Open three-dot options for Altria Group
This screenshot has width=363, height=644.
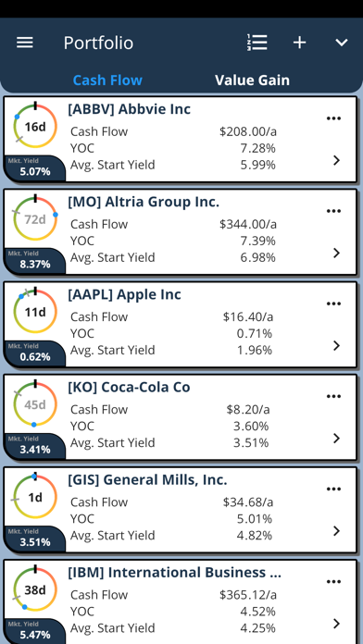tap(333, 212)
